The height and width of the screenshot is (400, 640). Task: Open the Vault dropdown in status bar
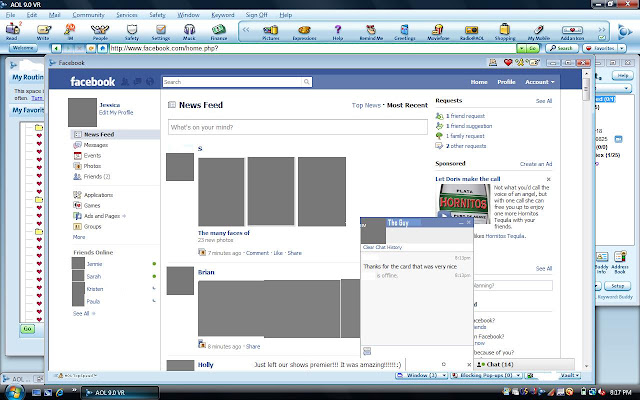(x=570, y=375)
